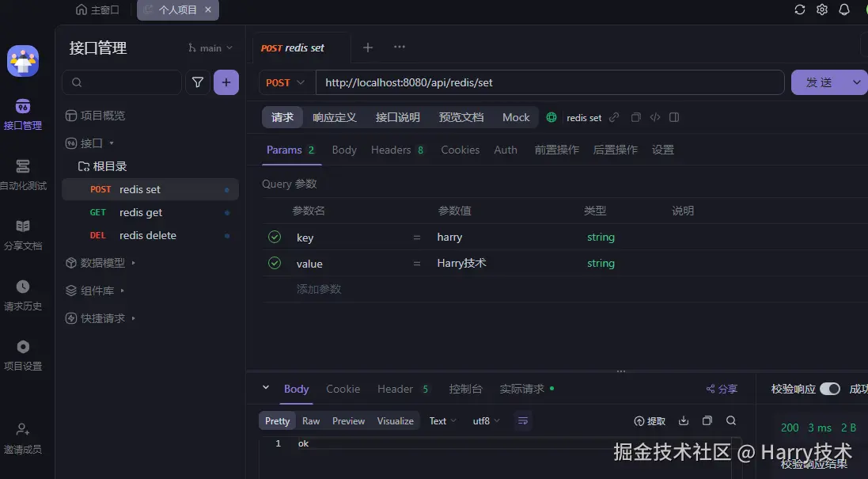The height and width of the screenshot is (479, 868).
Task: Open the Auth tab
Action: click(506, 150)
